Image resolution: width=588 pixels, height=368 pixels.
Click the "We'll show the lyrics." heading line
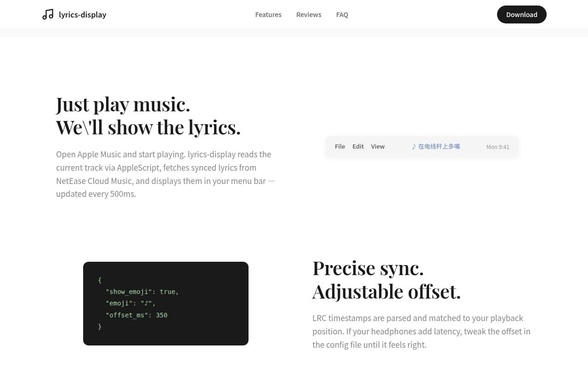pyautogui.click(x=148, y=127)
